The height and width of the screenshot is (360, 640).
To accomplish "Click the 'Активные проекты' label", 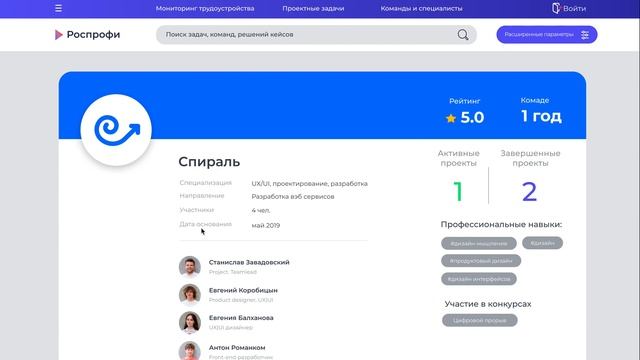I will (458, 158).
